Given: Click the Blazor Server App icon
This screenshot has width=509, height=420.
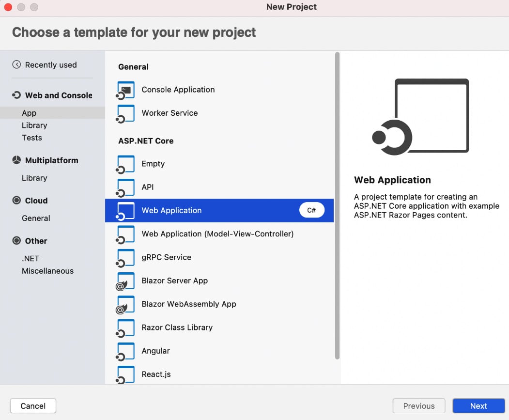Looking at the screenshot, I should pyautogui.click(x=125, y=281).
